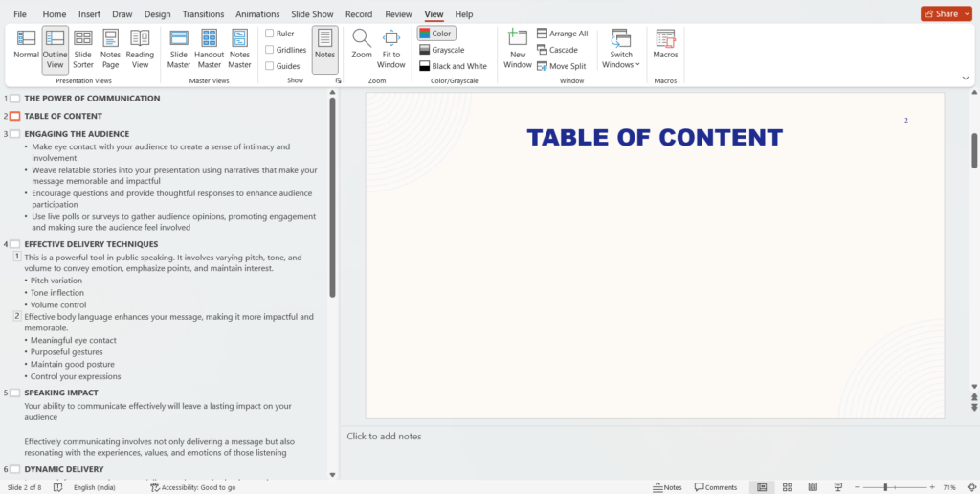
Task: Open a New Window
Action: [x=517, y=46]
